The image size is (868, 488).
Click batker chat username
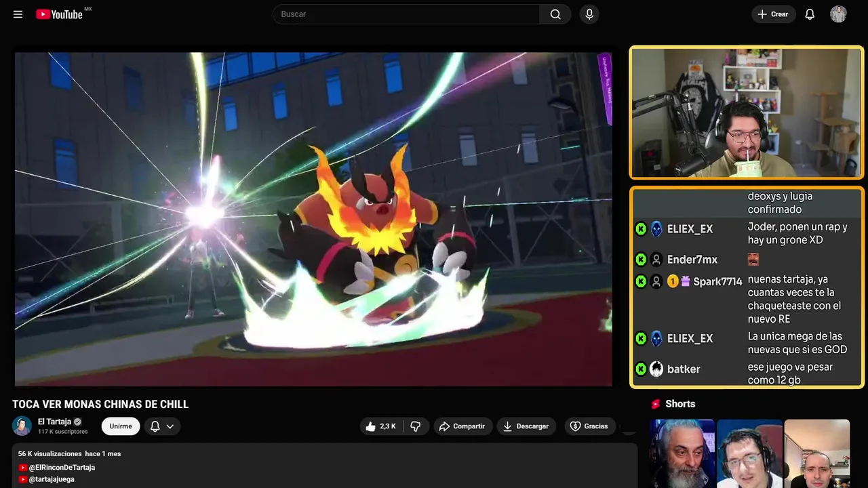point(684,369)
